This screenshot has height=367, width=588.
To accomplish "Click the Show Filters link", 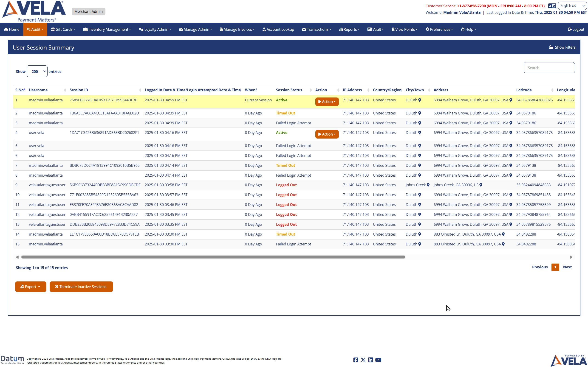I will tap(565, 47).
